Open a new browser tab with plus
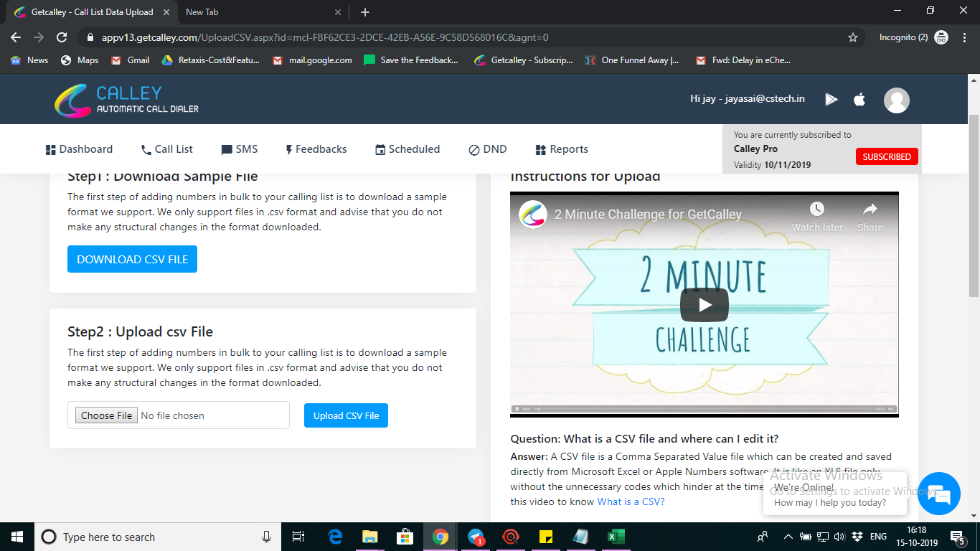This screenshot has height=551, width=980. (x=365, y=12)
